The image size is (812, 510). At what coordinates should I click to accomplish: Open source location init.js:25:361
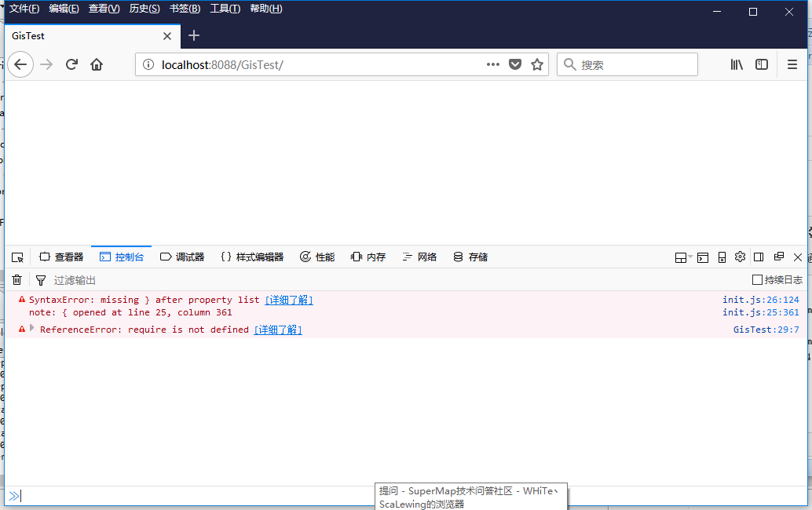pos(761,312)
